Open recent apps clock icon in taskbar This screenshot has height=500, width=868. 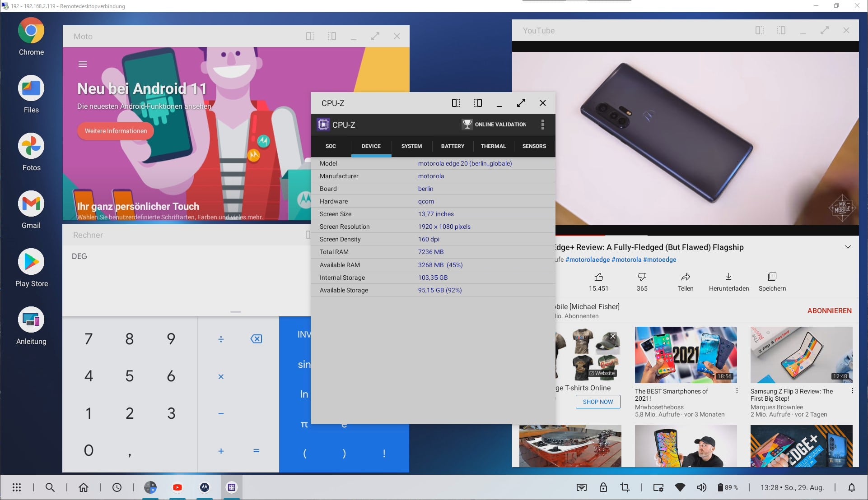point(117,487)
